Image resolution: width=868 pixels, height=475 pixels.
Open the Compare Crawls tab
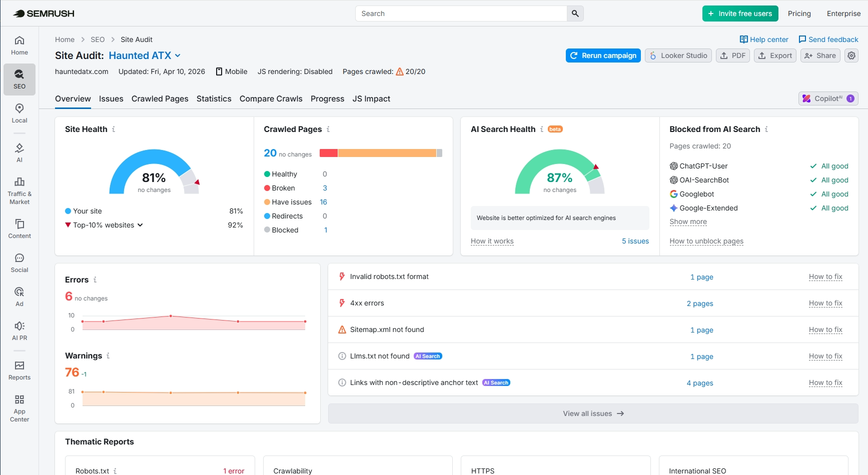[271, 98]
